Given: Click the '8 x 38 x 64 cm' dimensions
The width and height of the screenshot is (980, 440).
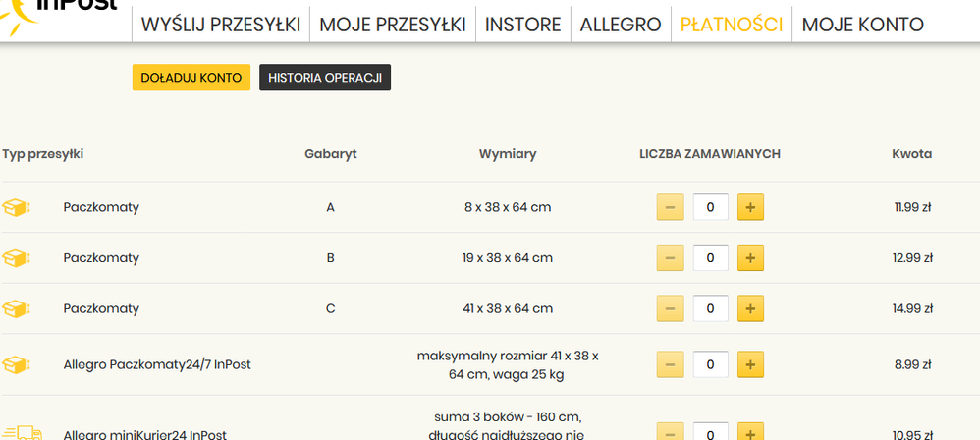Looking at the screenshot, I should (508, 207).
